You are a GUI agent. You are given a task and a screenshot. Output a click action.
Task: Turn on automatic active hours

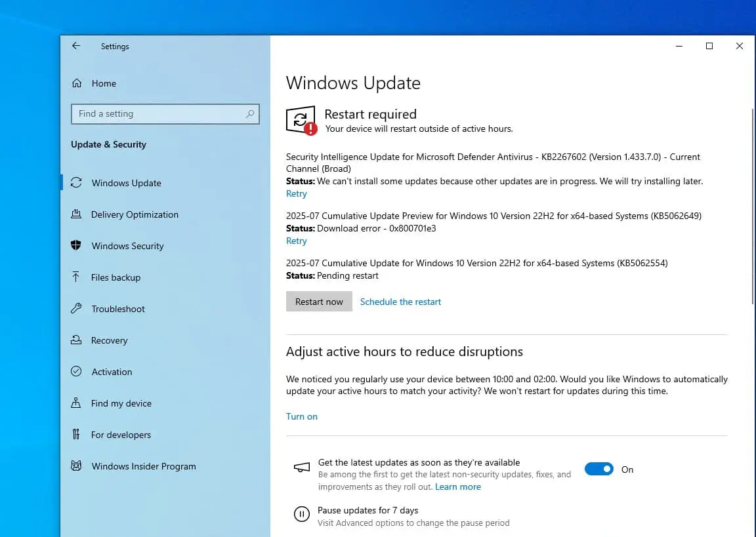tap(302, 416)
